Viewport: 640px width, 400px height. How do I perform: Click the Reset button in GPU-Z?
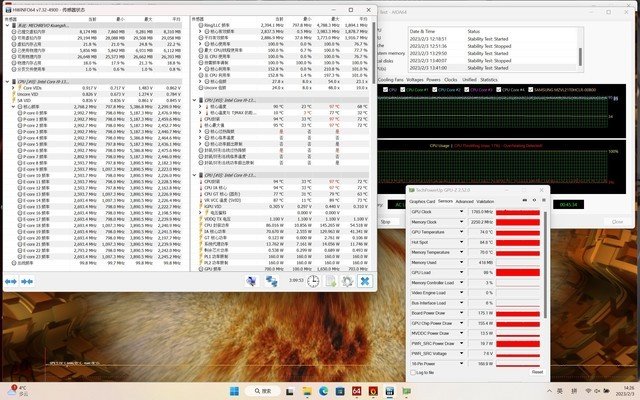click(x=537, y=371)
